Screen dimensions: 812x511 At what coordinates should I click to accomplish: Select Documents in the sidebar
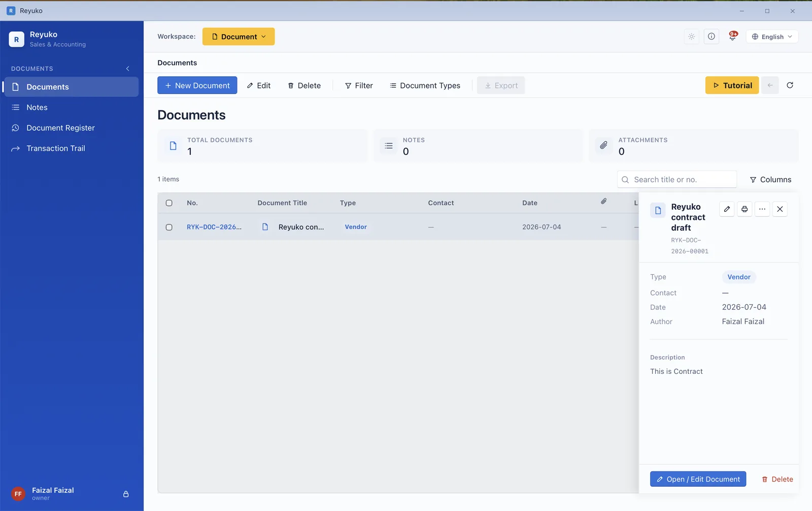(71, 87)
